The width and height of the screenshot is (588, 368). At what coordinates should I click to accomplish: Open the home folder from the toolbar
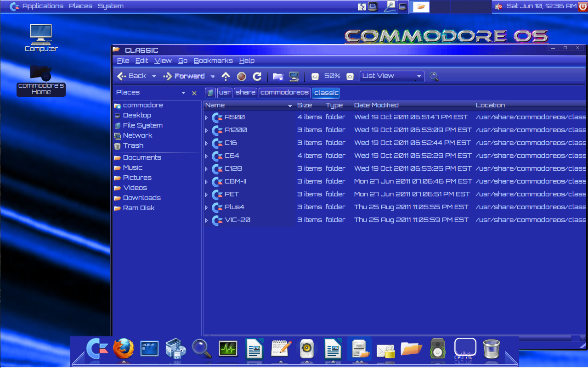coord(278,76)
